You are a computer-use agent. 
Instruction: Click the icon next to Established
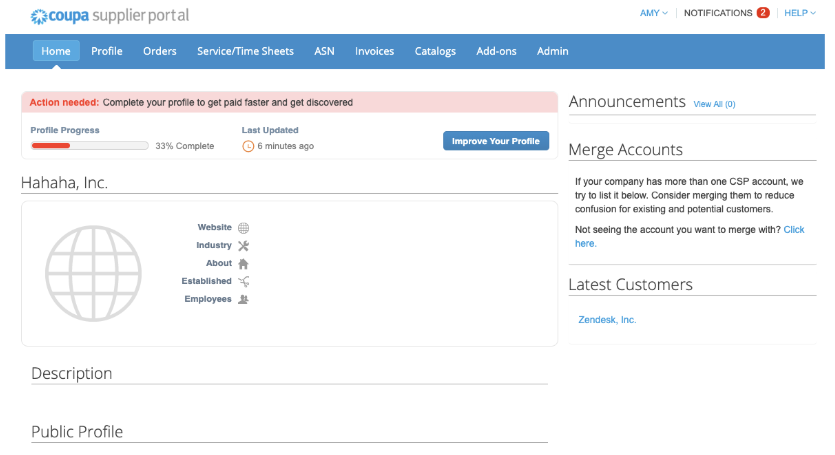pos(243,282)
